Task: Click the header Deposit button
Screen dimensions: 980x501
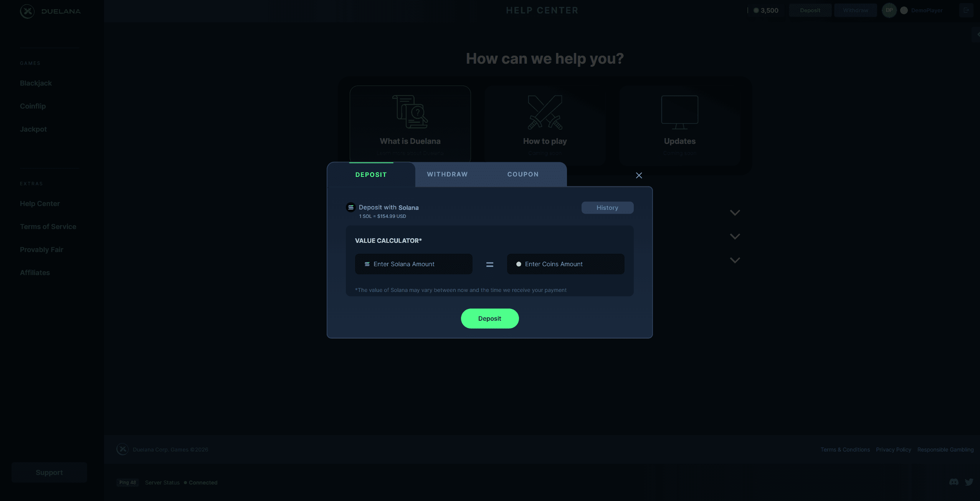Action: click(x=810, y=10)
